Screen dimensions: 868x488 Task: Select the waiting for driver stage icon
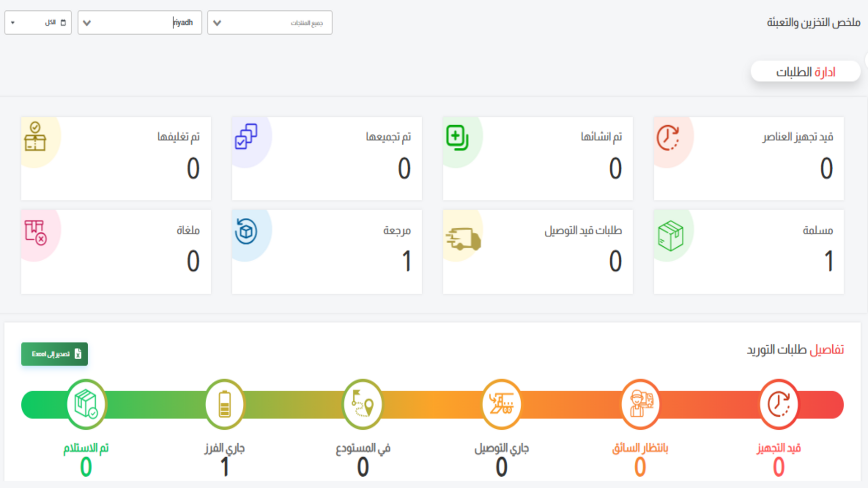640,404
